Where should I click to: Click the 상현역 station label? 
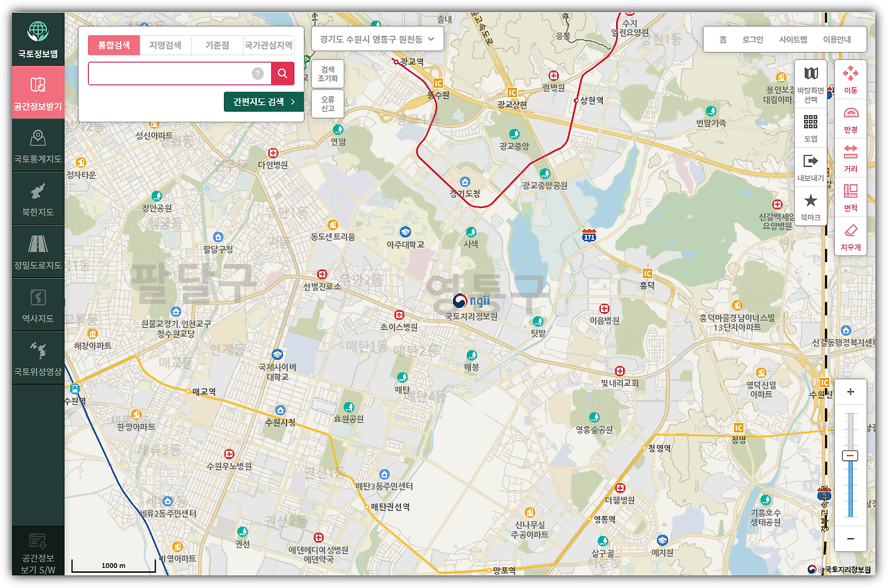click(x=592, y=101)
